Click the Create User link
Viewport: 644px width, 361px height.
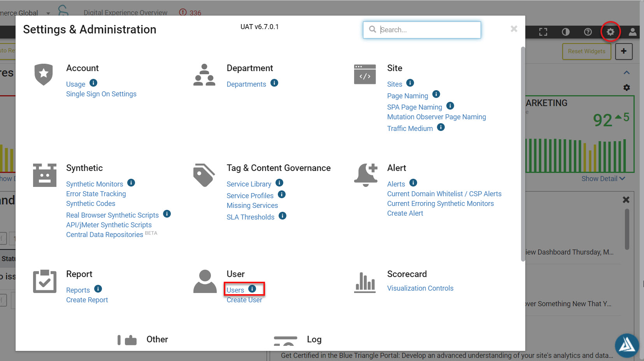click(244, 300)
